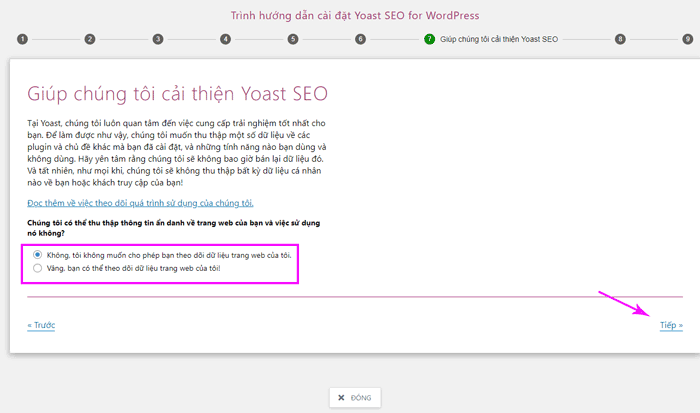Image resolution: width=700 pixels, height=413 pixels.
Task: Close the wizard with ĐÓNG button
Action: pos(355,397)
